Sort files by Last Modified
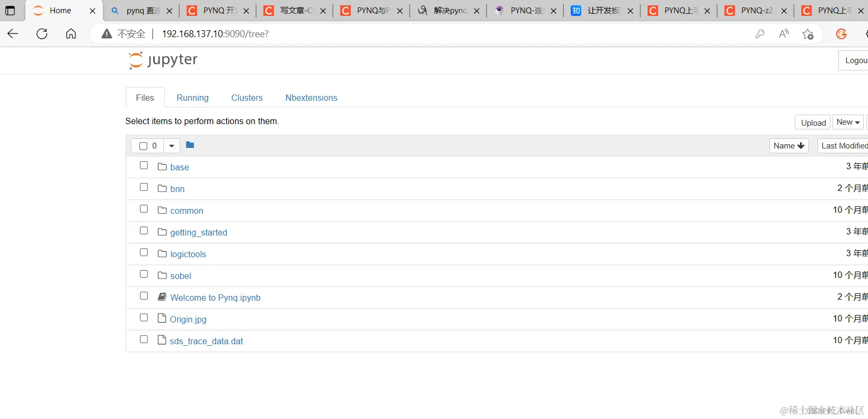Image resolution: width=868 pixels, height=419 pixels. point(844,146)
